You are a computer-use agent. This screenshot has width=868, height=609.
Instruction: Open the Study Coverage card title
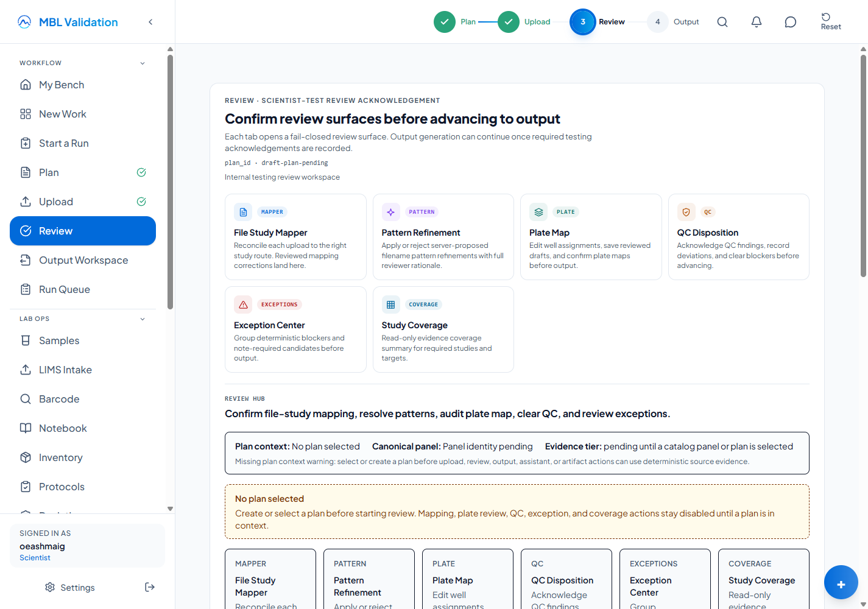coord(415,325)
